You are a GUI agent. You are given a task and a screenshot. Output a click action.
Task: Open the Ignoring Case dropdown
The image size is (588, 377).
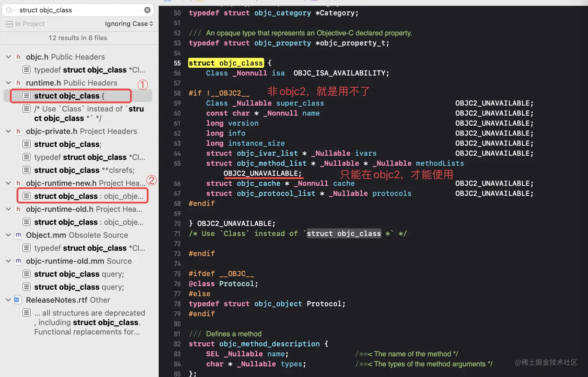(129, 24)
